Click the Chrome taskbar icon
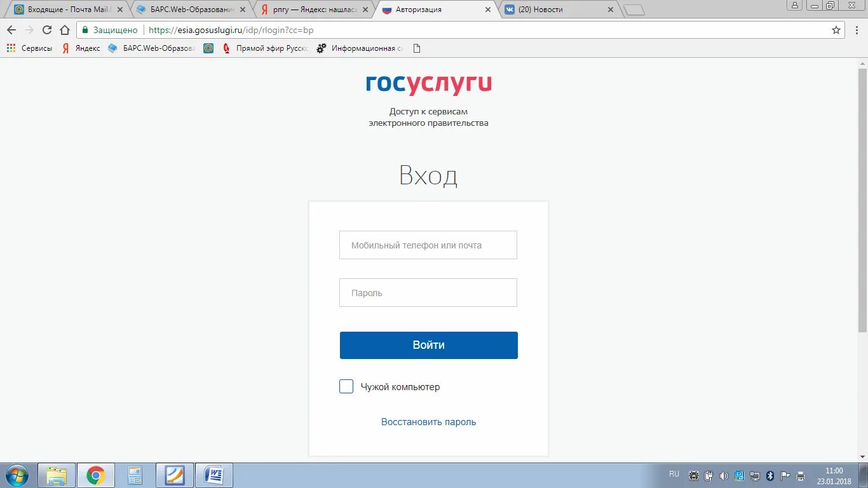The image size is (868, 488). (96, 475)
